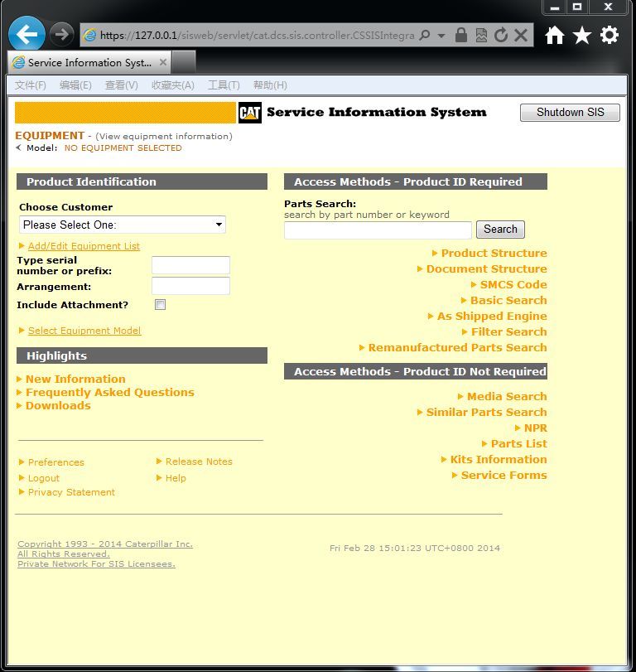636x672 pixels.
Task: Open Privacy Statement link
Action: pos(71,492)
